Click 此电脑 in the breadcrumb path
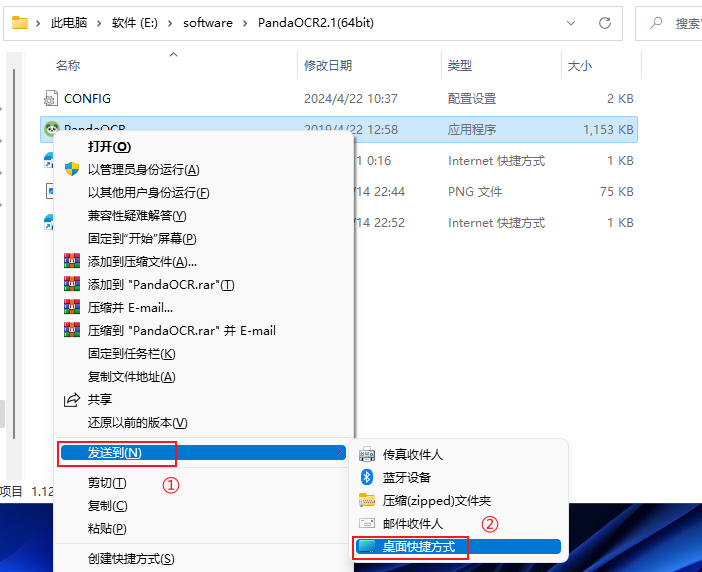 tap(68, 23)
